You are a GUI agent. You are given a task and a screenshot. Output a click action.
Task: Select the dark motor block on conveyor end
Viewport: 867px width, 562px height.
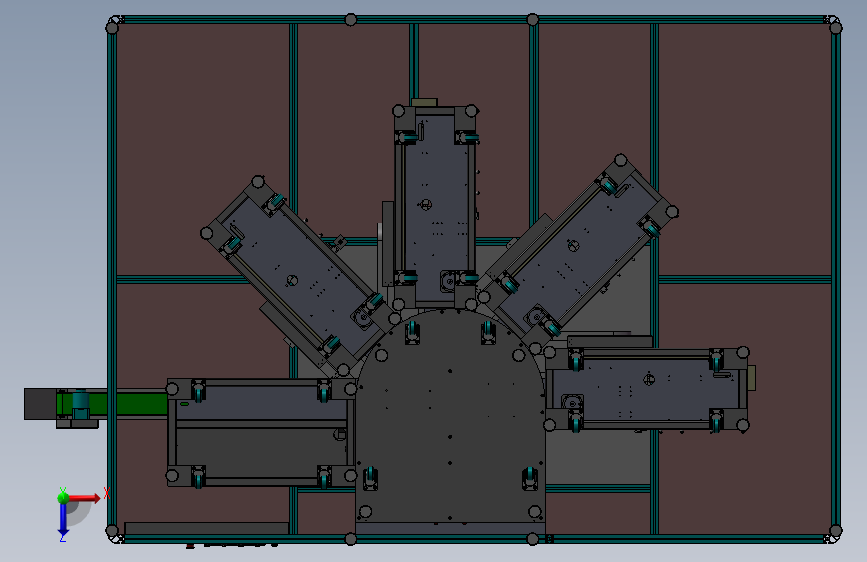coord(40,404)
